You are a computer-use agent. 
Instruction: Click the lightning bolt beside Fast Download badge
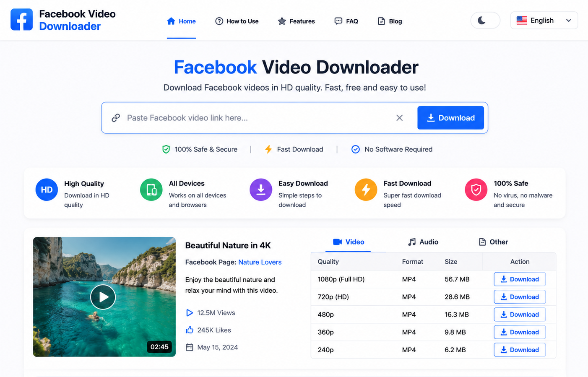(268, 149)
